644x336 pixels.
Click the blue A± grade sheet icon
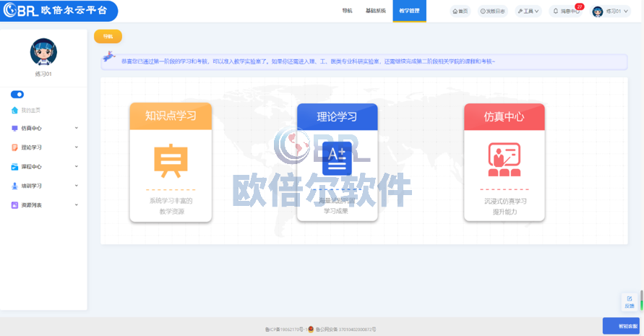pos(338,158)
